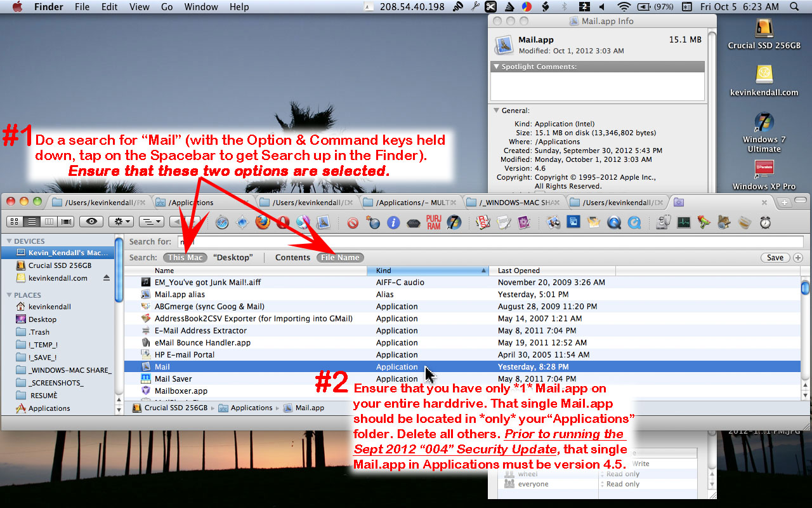This screenshot has height=508, width=812.
Task: Switch search to File Name
Action: (x=340, y=257)
